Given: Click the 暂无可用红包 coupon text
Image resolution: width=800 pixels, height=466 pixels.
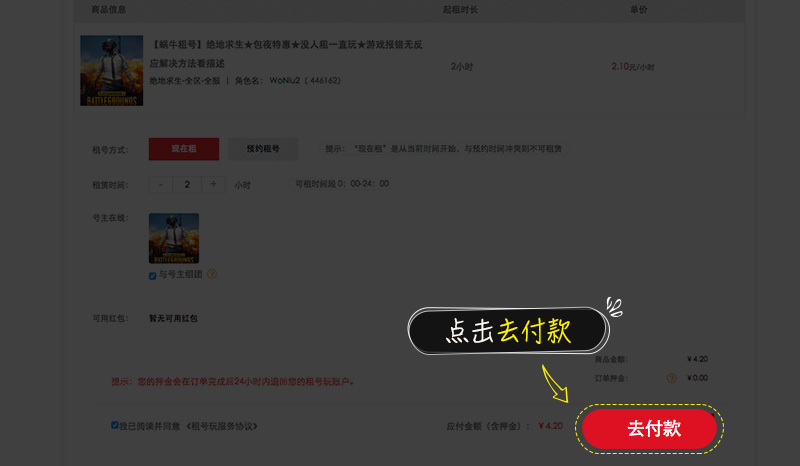Looking at the screenshot, I should coord(173,318).
